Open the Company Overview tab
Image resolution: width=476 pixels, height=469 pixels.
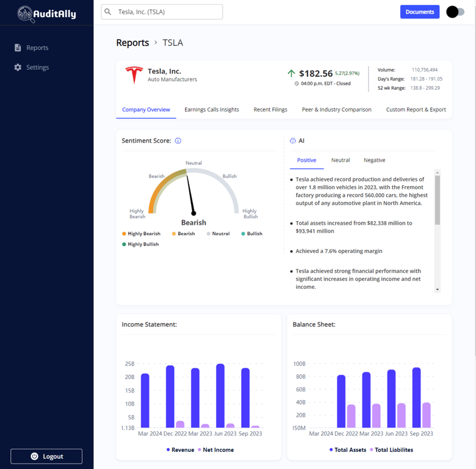click(x=146, y=110)
